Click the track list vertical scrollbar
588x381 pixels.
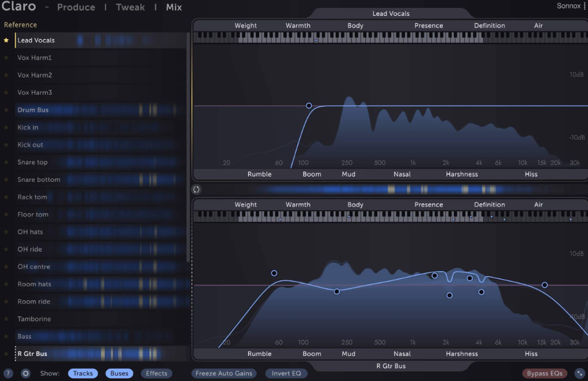pyautogui.click(x=188, y=147)
